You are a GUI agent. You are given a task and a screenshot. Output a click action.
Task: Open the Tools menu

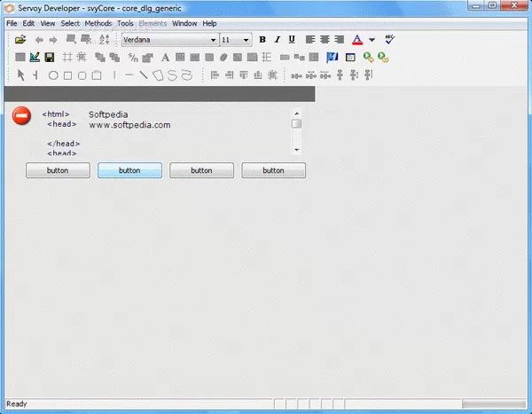click(125, 23)
